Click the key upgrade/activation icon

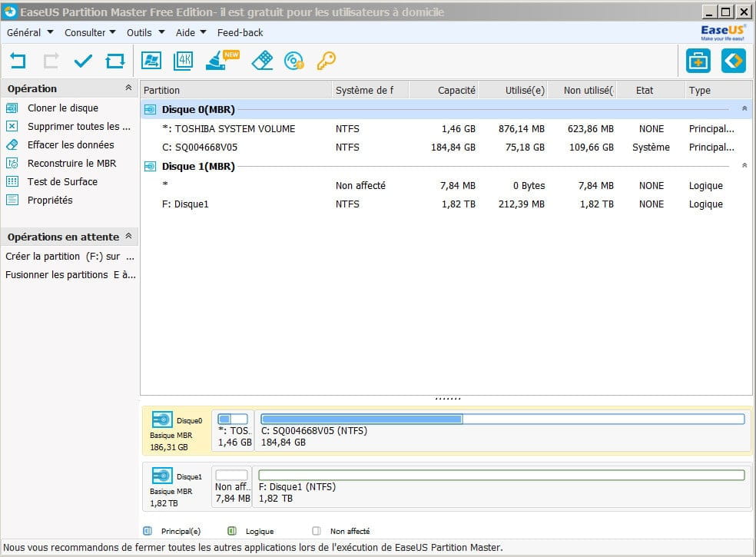[327, 61]
